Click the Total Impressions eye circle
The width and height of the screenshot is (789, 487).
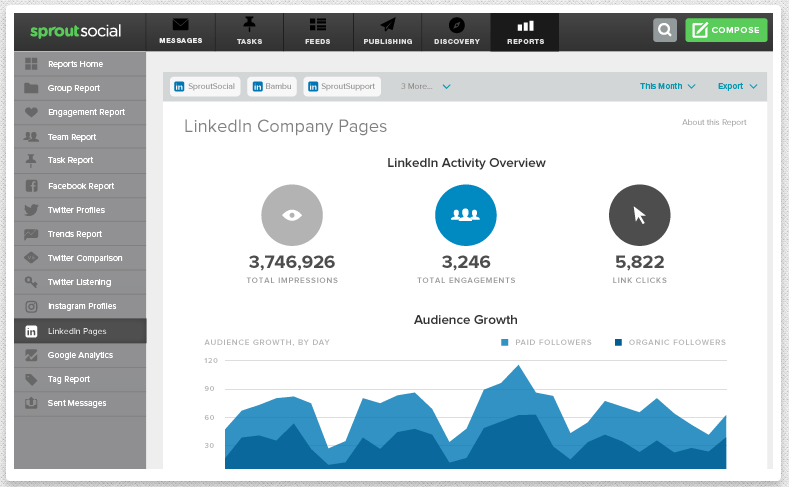click(292, 215)
